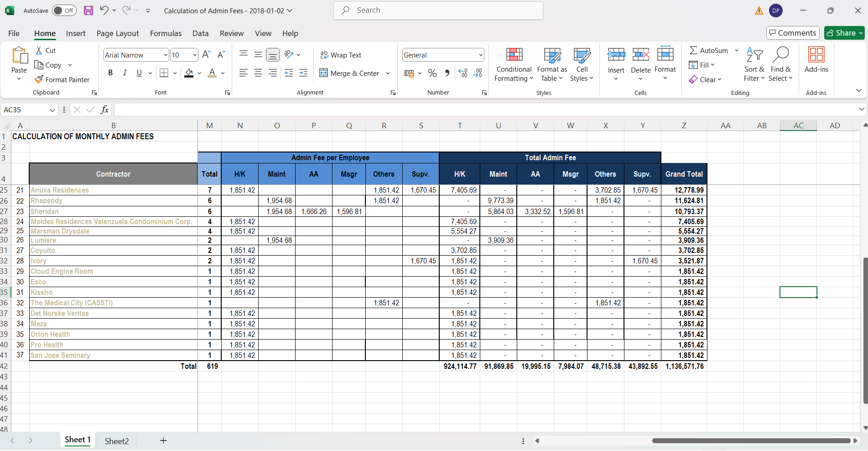Click Merge & Center button
This screenshot has width=868, height=451.
click(350, 73)
